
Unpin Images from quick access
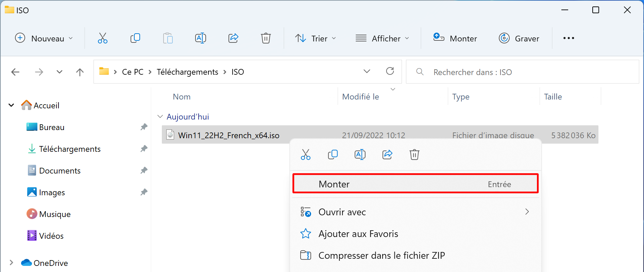tap(144, 192)
